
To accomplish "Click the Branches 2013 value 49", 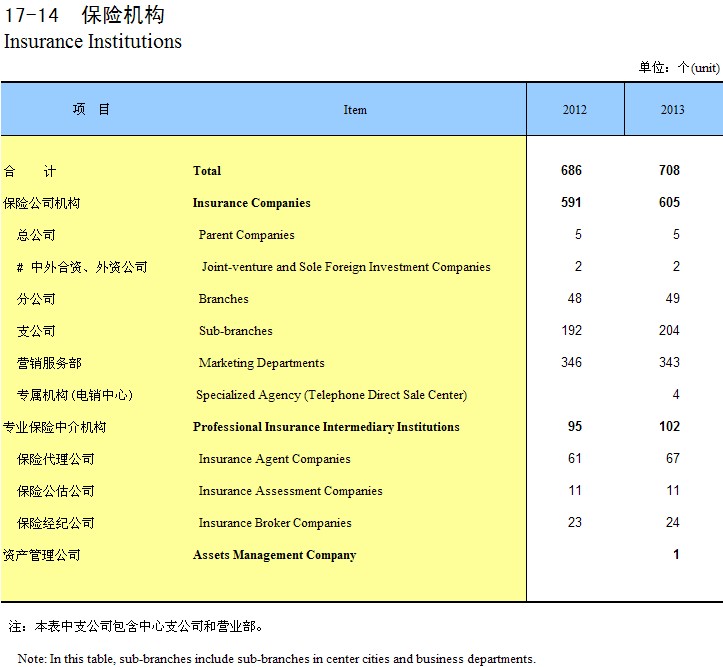I will click(672, 299).
